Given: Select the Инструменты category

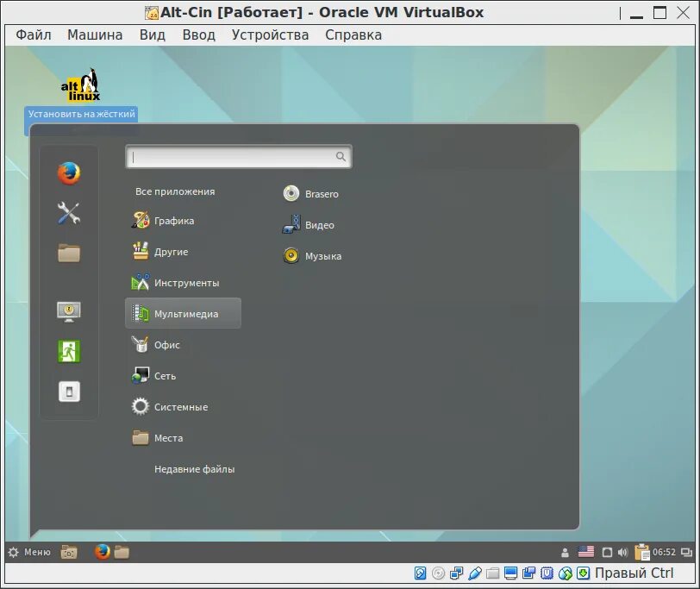Looking at the screenshot, I should 183,283.
